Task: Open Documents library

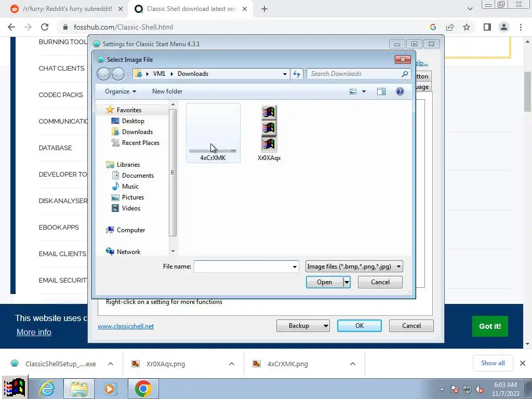Action: pos(137,176)
